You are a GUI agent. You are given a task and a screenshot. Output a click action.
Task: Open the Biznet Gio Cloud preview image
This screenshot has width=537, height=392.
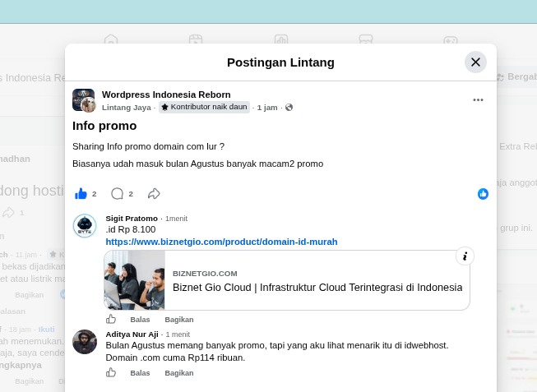[134, 280]
